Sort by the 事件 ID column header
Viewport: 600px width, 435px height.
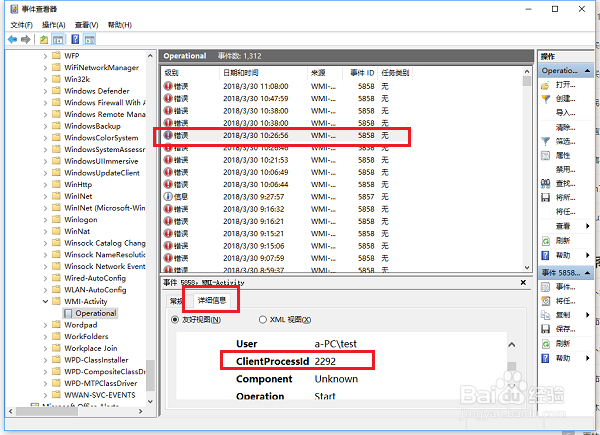361,73
